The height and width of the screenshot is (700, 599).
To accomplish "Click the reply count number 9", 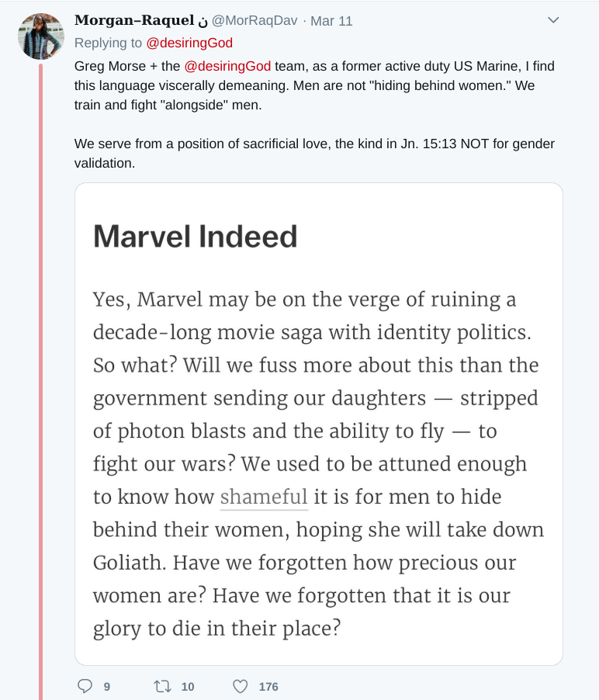I will (x=106, y=686).
